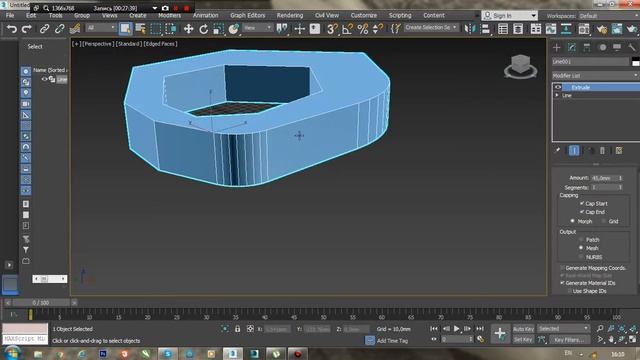Toggle the Cap Start checkbox

click(582, 203)
